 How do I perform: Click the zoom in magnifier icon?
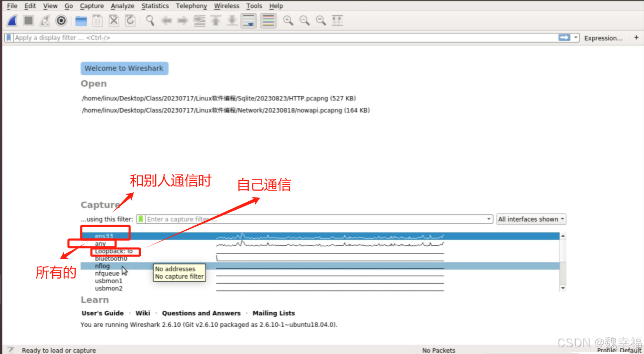pyautogui.click(x=288, y=20)
